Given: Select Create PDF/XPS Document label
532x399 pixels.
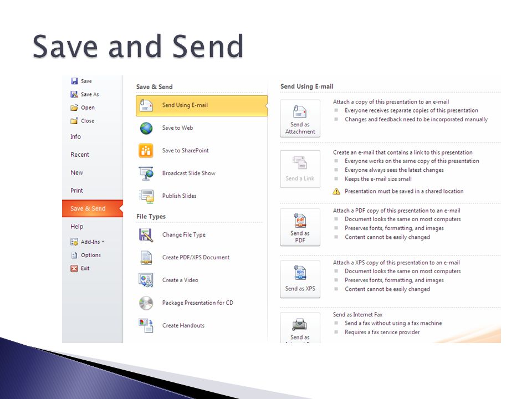Looking at the screenshot, I should [196, 258].
